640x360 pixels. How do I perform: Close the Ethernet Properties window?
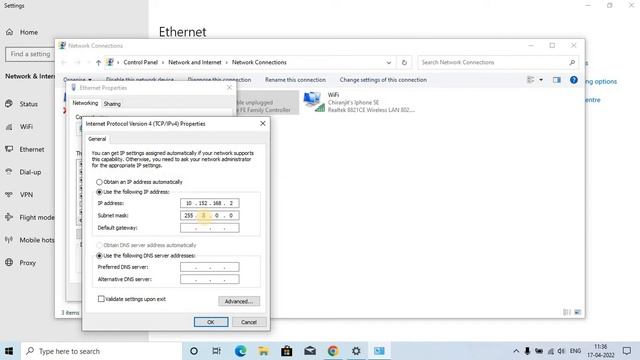click(229, 87)
